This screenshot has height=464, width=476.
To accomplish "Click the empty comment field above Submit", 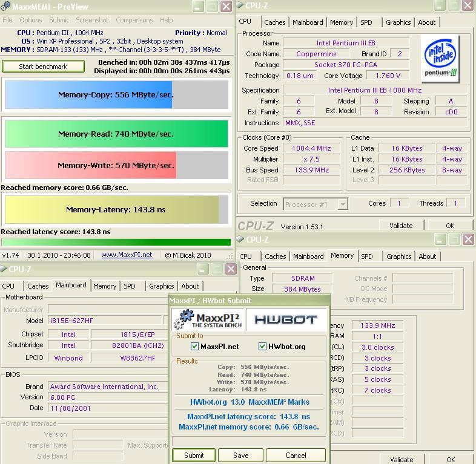I will (x=249, y=441).
